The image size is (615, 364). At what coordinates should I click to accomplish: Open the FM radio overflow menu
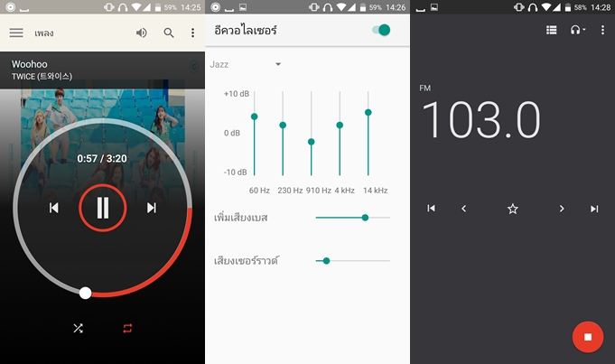point(602,31)
